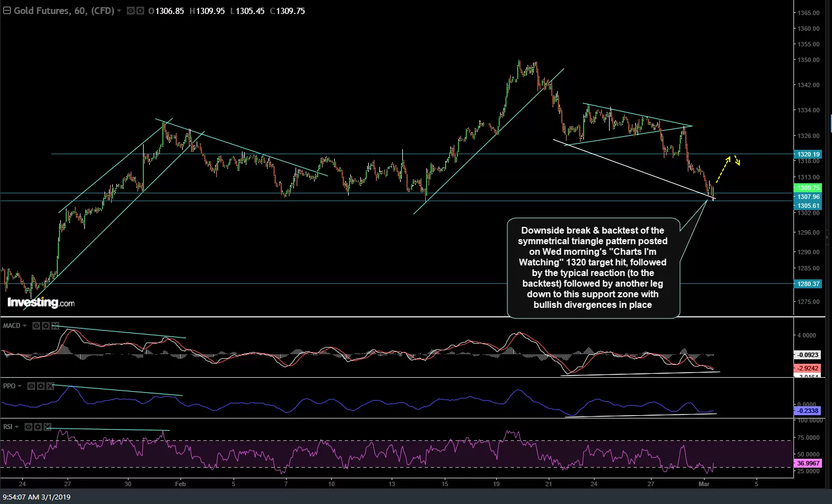Click the 1365.00 price scale tick
Viewport: 832px width, 504px height.
click(809, 13)
